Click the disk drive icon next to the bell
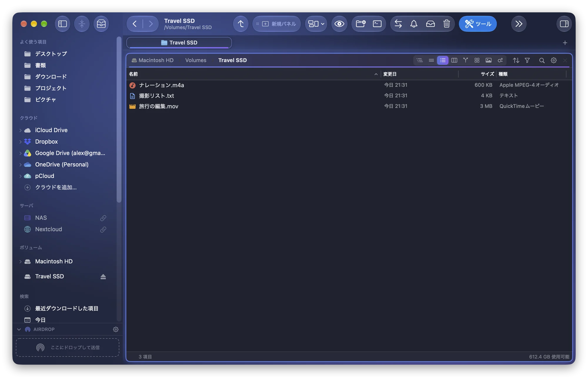The image size is (588, 377). [430, 24]
